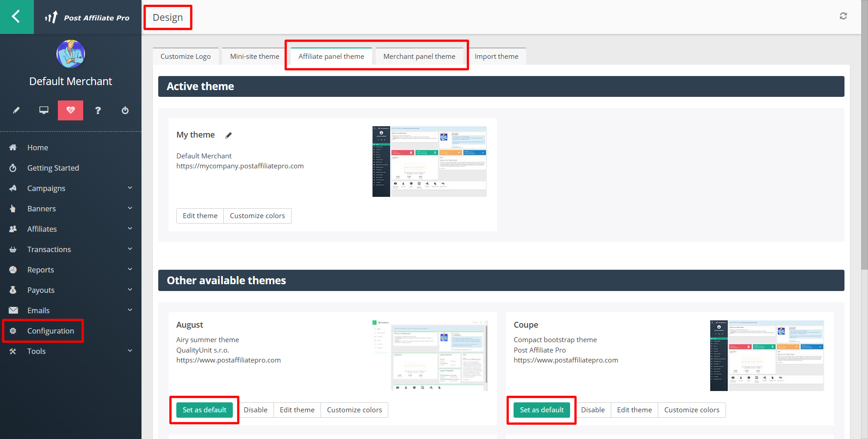Refresh the page using the reload icon
This screenshot has height=439, width=868.
point(843,16)
